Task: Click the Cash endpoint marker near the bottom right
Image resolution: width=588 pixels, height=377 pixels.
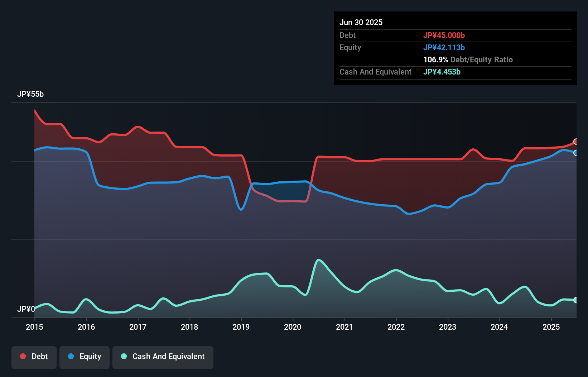Action: pyautogui.click(x=575, y=300)
